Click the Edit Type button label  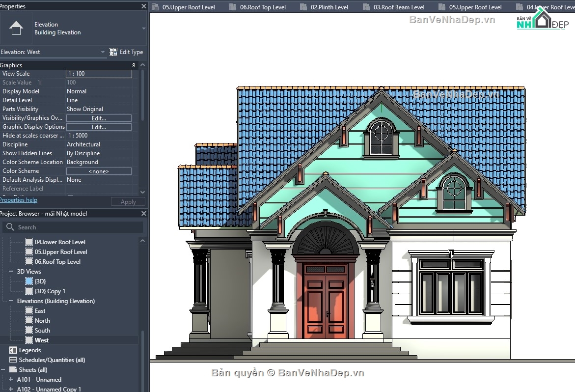click(131, 52)
